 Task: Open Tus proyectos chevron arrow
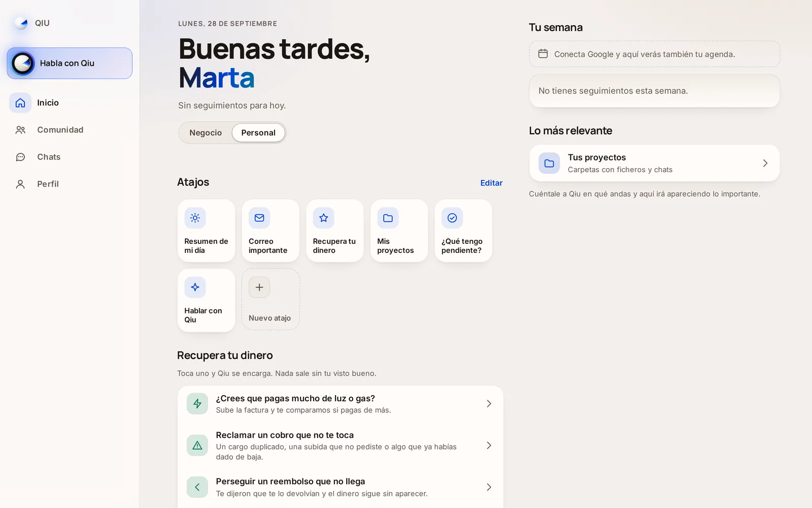pyautogui.click(x=765, y=163)
